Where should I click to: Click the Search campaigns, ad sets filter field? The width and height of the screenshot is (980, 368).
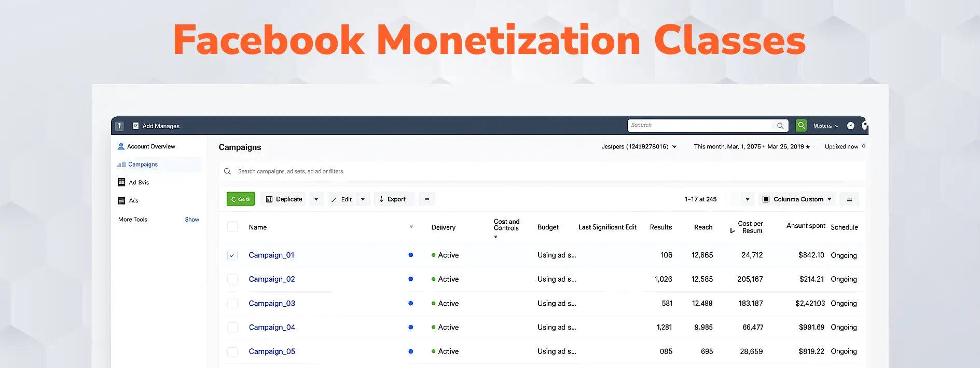click(542, 171)
